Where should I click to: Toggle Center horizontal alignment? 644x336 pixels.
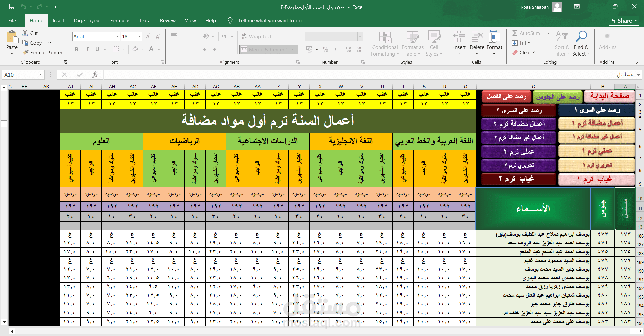pos(184,49)
